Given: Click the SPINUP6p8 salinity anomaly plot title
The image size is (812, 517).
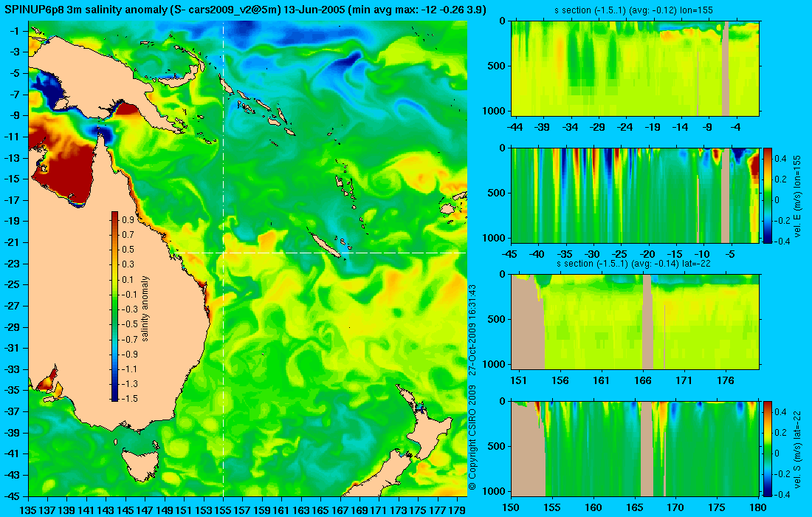Looking at the screenshot, I should [x=245, y=9].
